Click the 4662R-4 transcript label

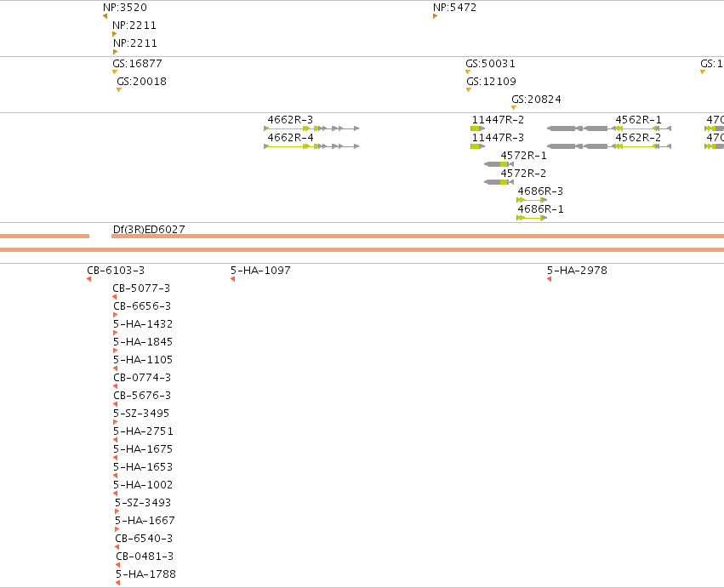(x=290, y=138)
